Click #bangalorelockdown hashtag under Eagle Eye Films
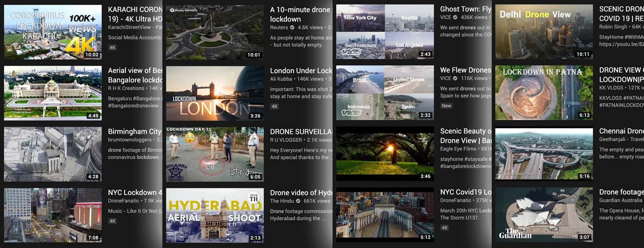Viewport: 644px width, 248px height. (466, 166)
